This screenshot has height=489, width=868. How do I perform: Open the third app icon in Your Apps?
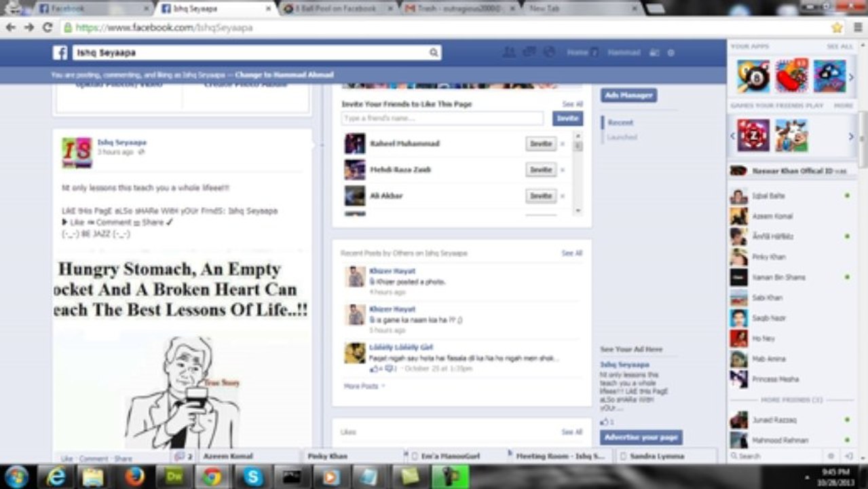coord(829,76)
